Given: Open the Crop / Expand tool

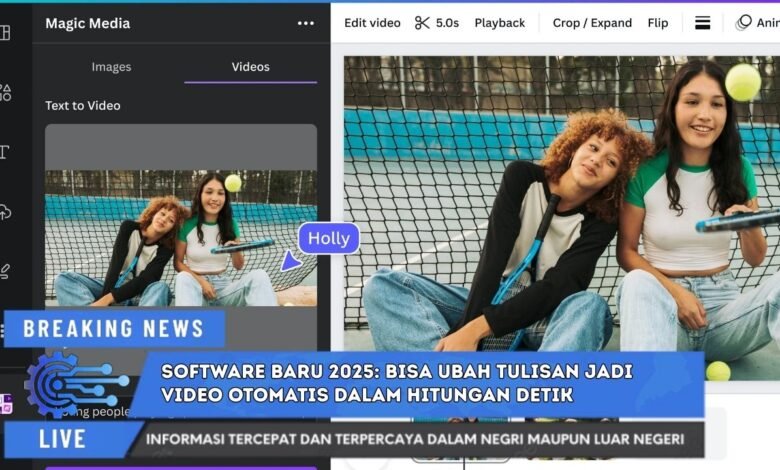Looking at the screenshot, I should (x=592, y=23).
